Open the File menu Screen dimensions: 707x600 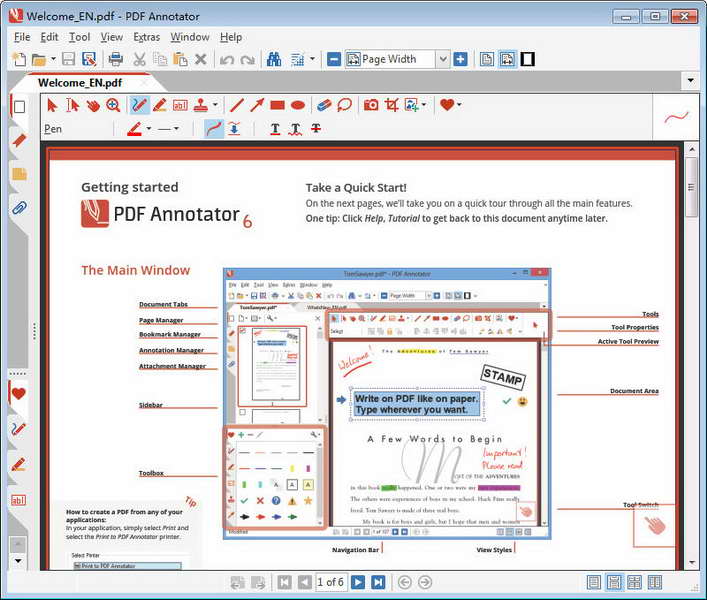pyautogui.click(x=22, y=37)
